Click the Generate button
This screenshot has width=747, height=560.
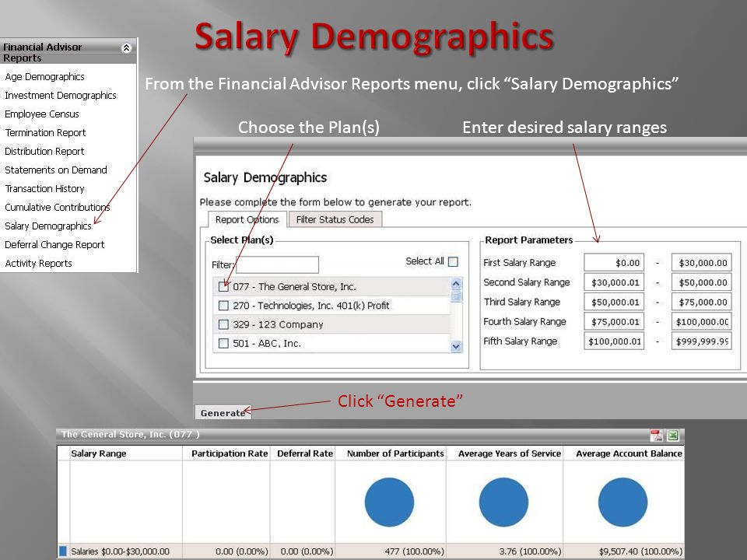coord(223,412)
